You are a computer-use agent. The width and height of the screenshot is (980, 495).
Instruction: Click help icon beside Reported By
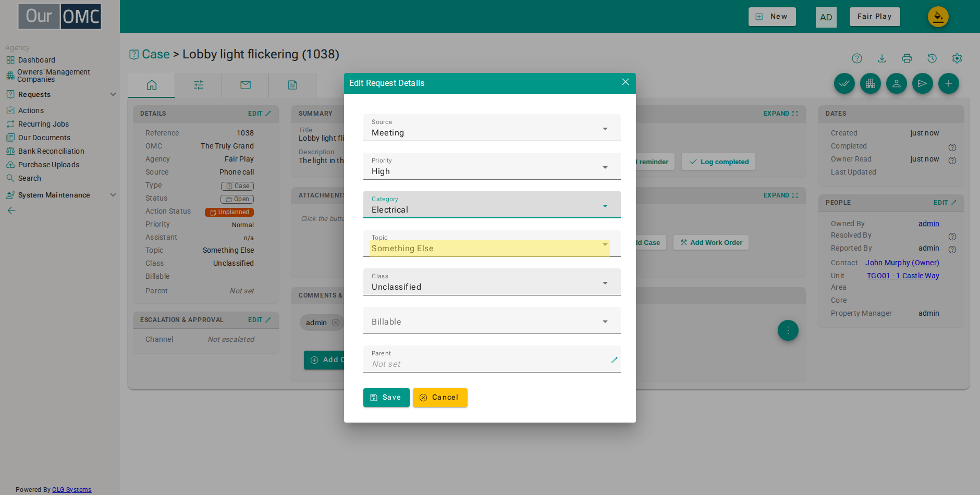[952, 250]
